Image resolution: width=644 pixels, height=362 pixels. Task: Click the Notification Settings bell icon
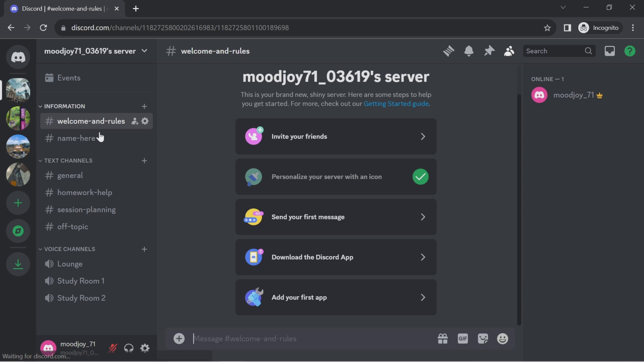(469, 51)
